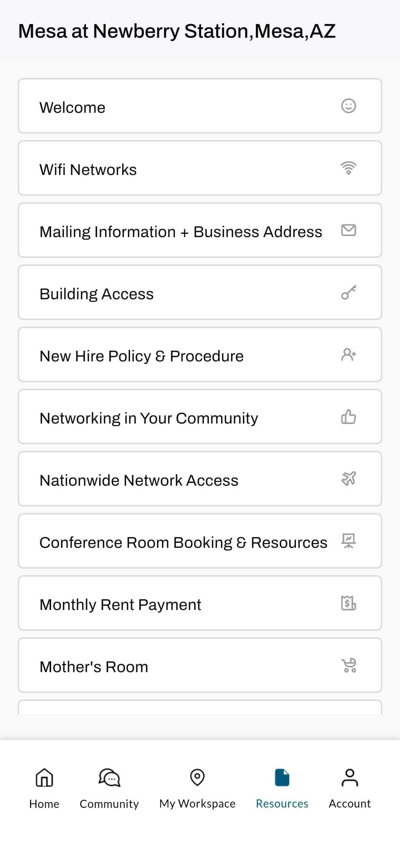Image resolution: width=400 pixels, height=868 pixels.
Task: Tap the presentation board icon for Conference Room
Action: pos(348,541)
